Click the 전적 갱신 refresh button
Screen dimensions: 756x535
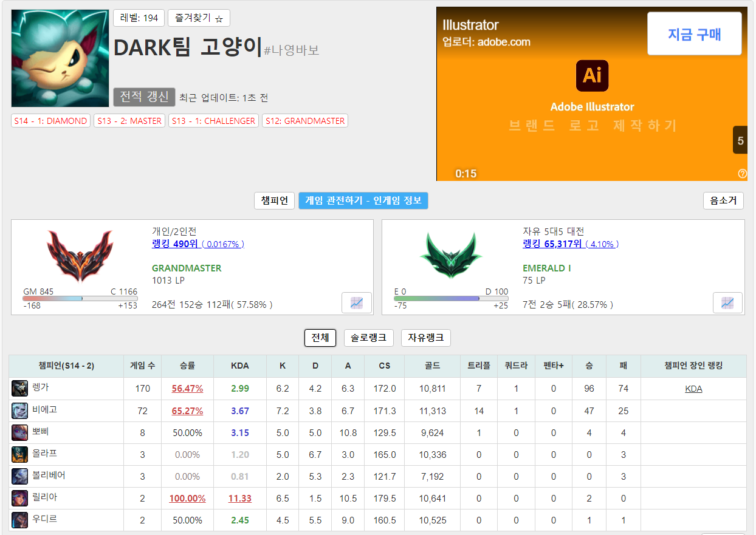(144, 97)
